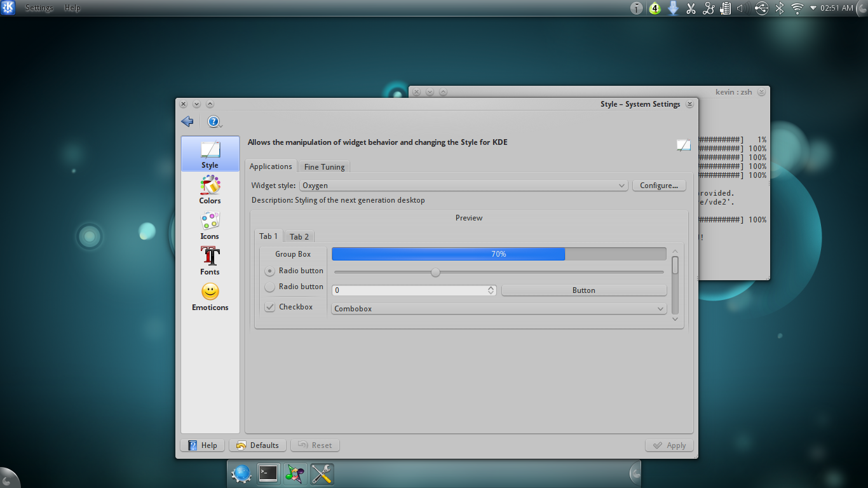This screenshot has width=868, height=488.
Task: Launch the music notes player icon in dock
Action: (x=295, y=474)
